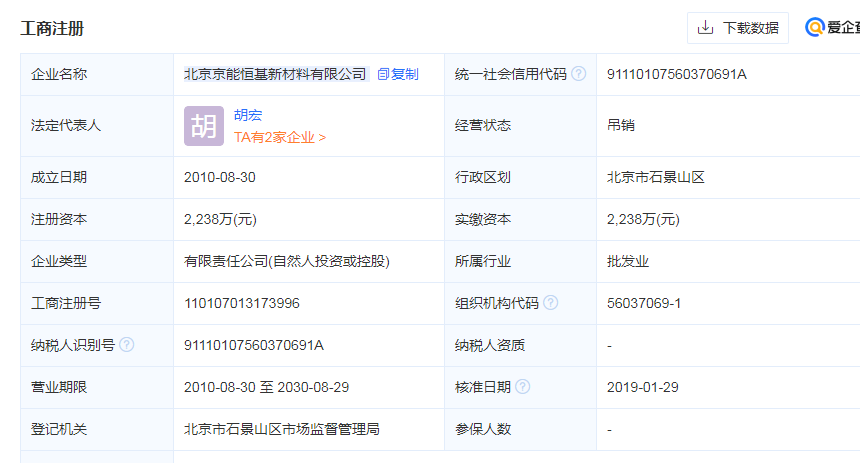Select organization code 56037069-1

644,303
